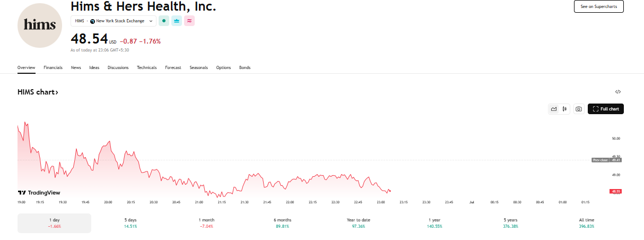
Task: Click the 20:00 time axis label
Action: pyautogui.click(x=108, y=202)
